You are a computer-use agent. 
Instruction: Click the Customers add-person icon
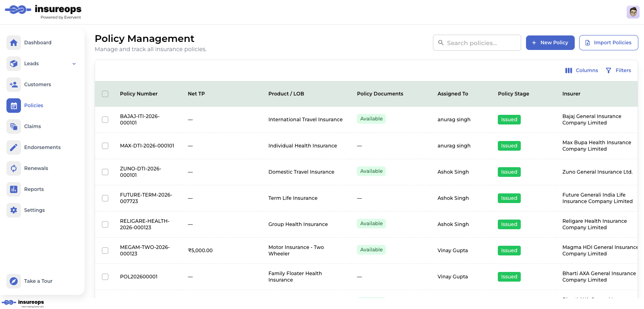pyautogui.click(x=14, y=85)
